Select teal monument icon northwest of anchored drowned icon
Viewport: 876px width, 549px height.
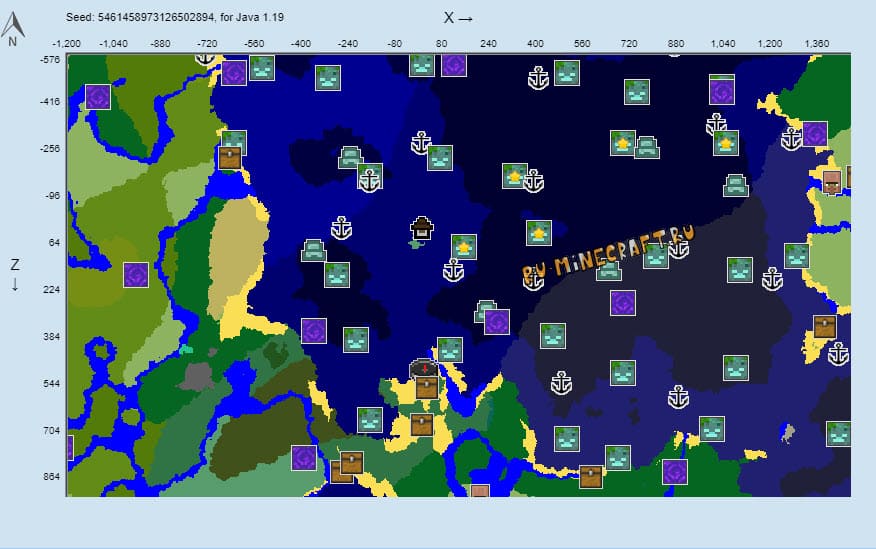point(350,157)
